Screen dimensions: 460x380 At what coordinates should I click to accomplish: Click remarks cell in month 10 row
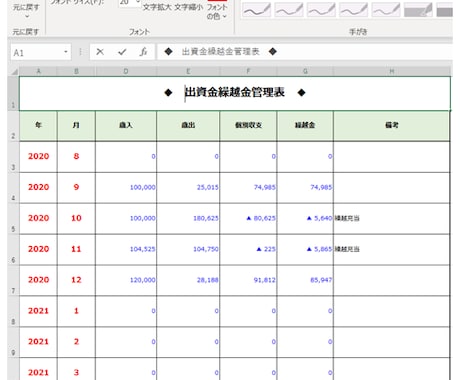tap(392, 218)
